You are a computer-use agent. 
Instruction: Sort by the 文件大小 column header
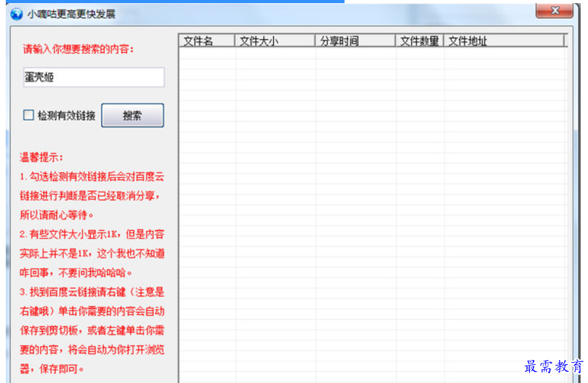tap(275, 40)
